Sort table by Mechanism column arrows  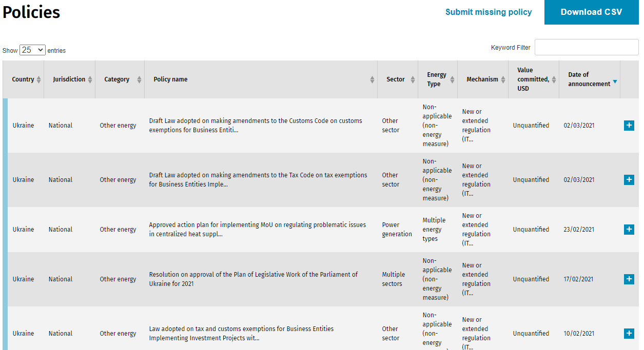coord(503,79)
